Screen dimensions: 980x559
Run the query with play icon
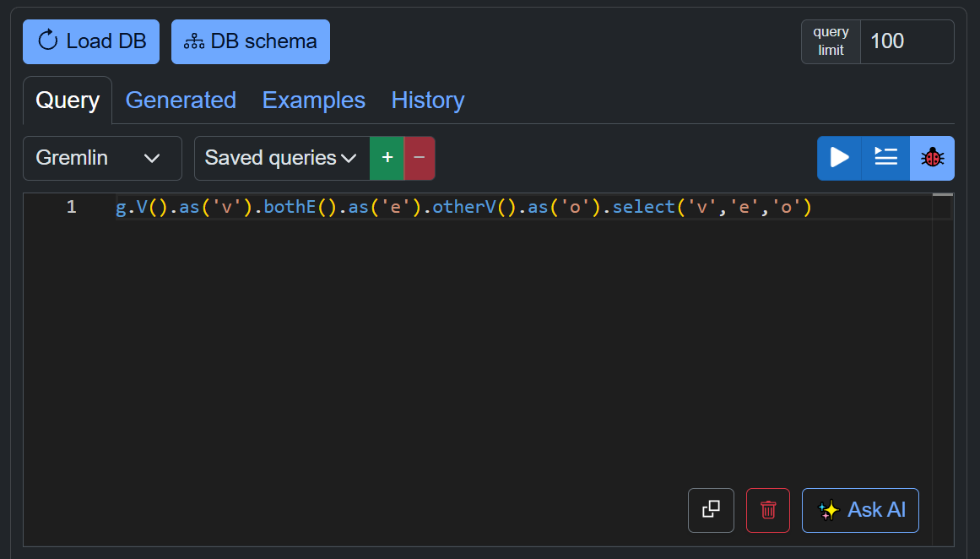[x=839, y=158]
